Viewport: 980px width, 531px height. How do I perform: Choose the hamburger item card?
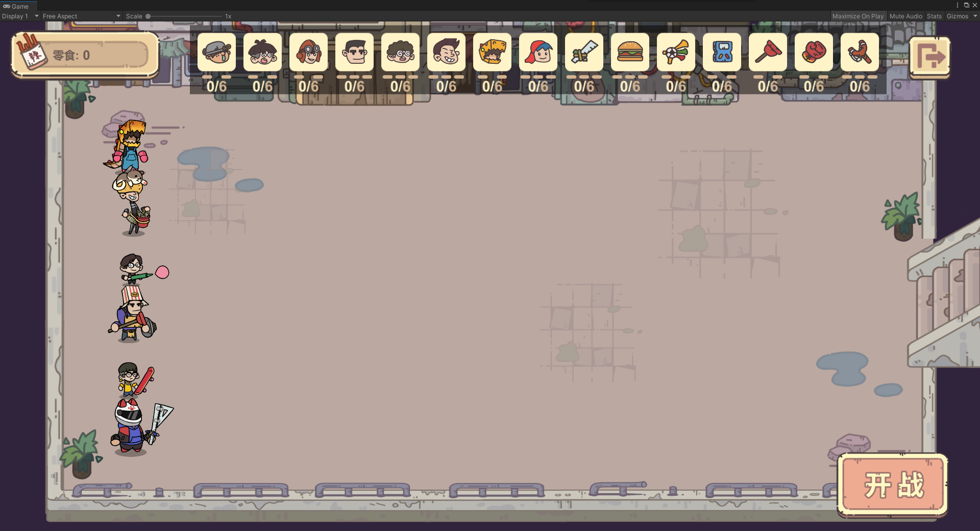[x=630, y=52]
